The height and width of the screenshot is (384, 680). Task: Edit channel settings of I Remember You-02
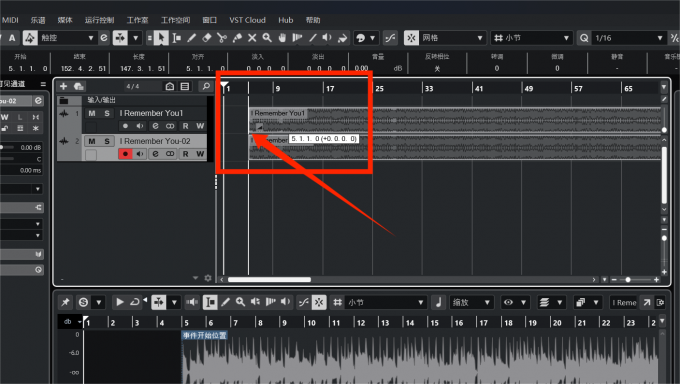tap(155, 154)
